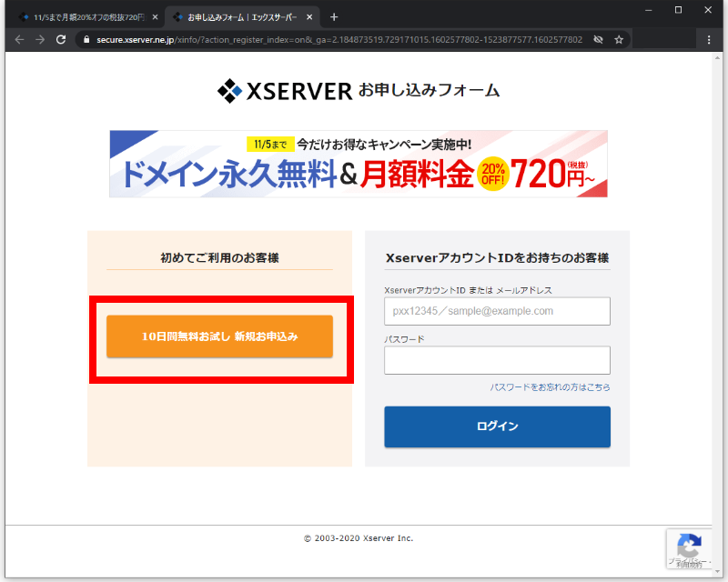Click the 10日間無料お試し 新規お申込み button

pos(219,336)
